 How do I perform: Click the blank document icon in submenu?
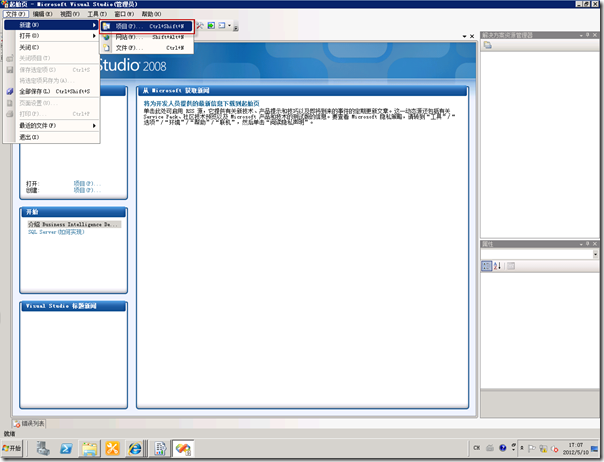107,48
